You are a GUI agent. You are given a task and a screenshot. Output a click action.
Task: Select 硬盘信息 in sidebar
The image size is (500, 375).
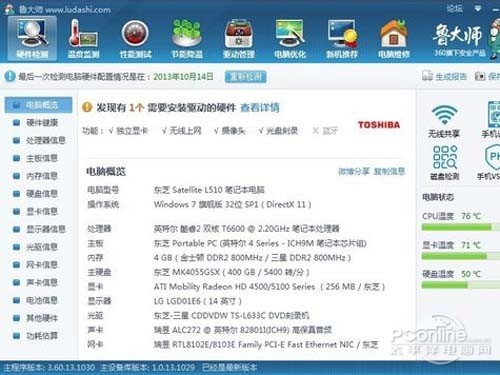[35, 194]
